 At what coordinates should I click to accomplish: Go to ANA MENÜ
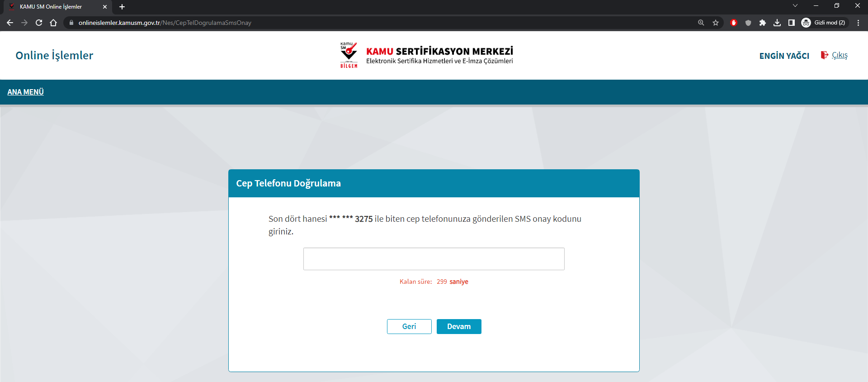26,92
